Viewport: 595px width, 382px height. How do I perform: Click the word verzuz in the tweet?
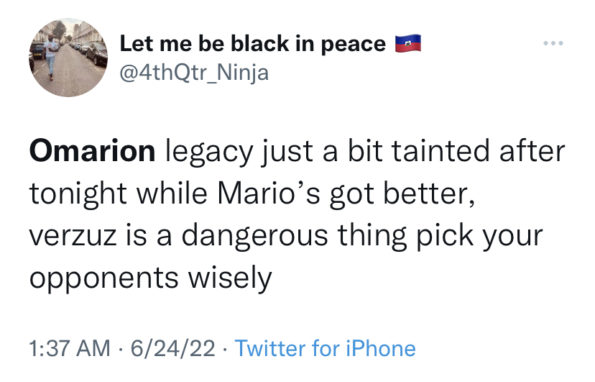(x=73, y=236)
